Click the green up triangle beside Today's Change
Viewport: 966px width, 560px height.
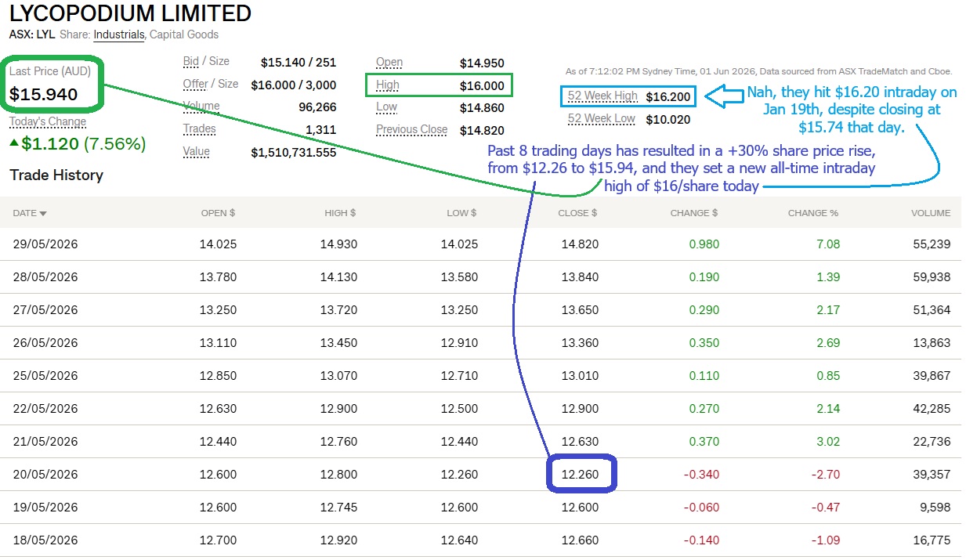pos(15,143)
